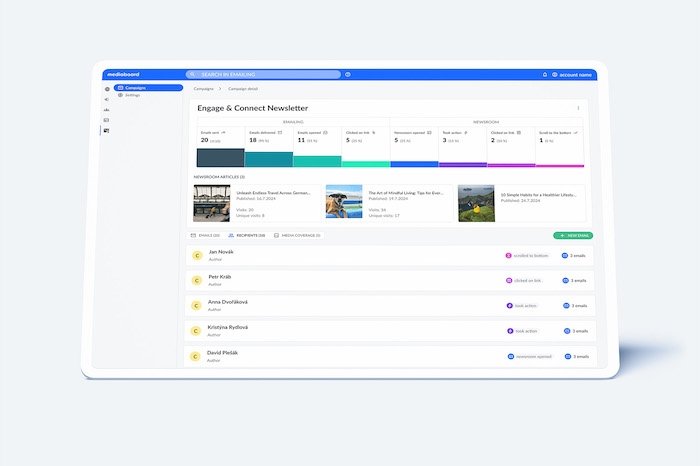Focus the Search in Emailing field

click(265, 75)
